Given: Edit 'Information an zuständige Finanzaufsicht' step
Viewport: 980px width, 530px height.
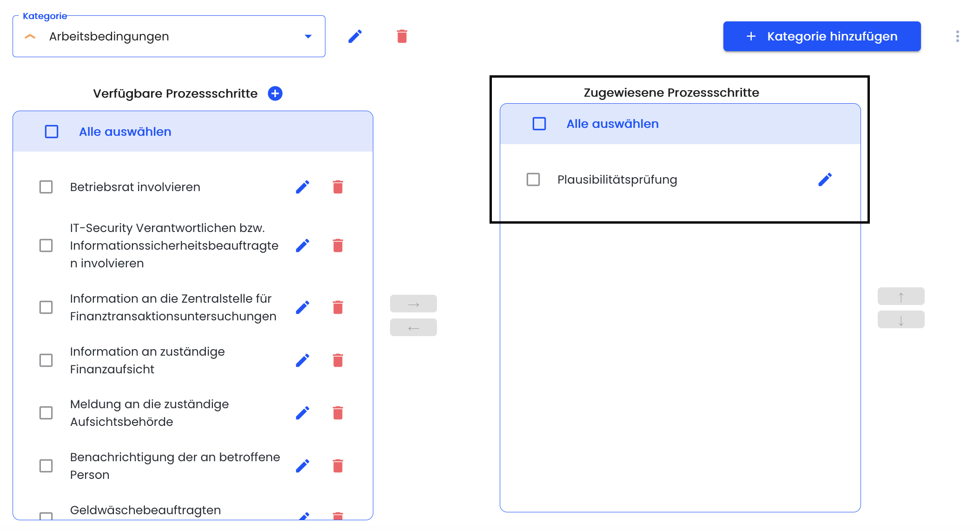Looking at the screenshot, I should point(303,360).
